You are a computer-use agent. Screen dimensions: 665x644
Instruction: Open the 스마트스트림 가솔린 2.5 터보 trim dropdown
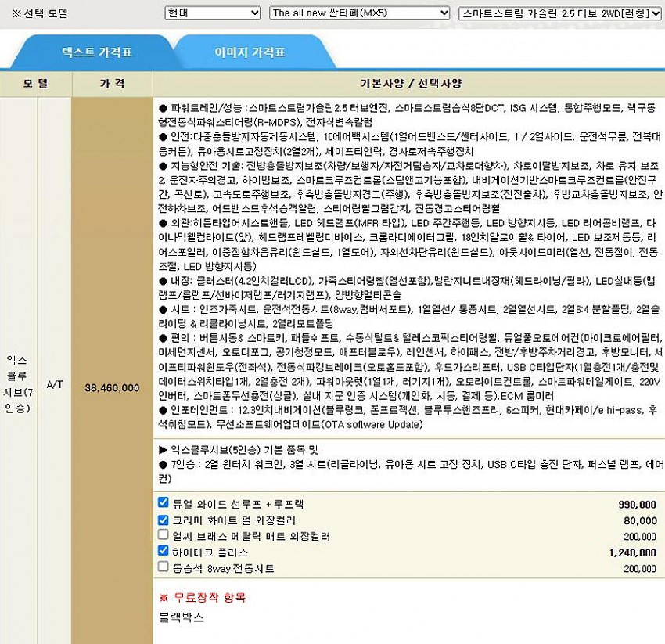pos(555,13)
